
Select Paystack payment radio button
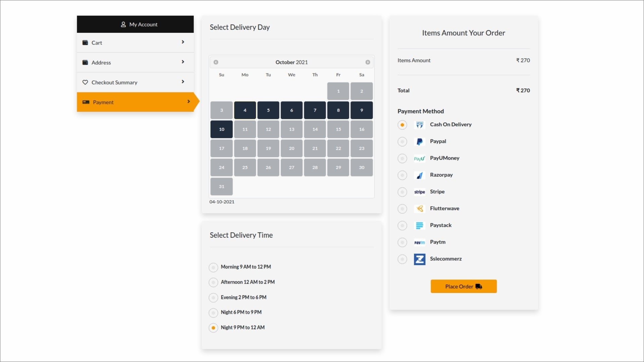click(x=402, y=225)
